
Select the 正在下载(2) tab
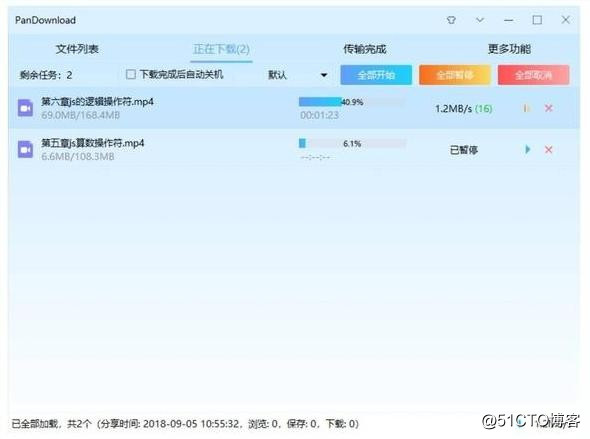(x=221, y=49)
